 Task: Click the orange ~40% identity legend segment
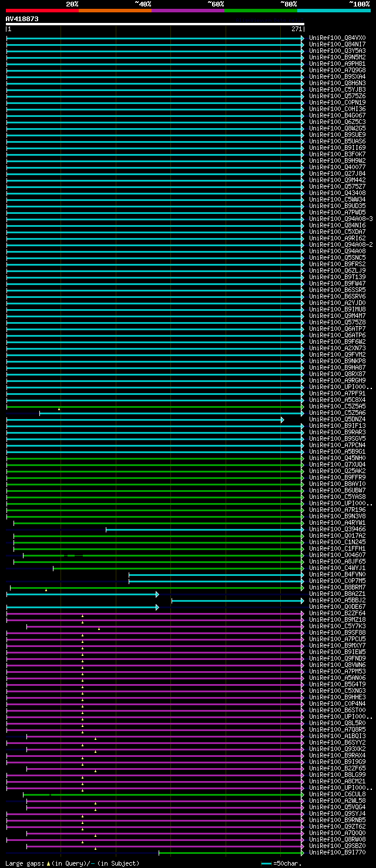click(115, 11)
